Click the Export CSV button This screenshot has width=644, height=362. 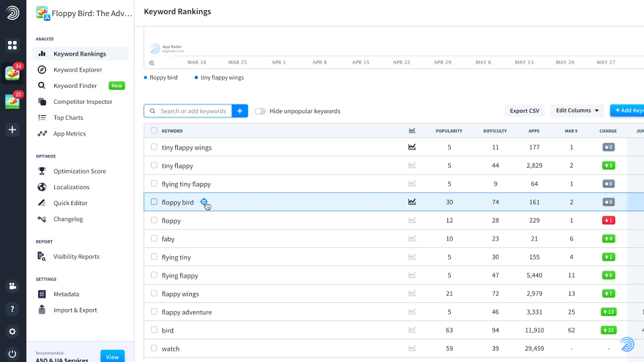[x=524, y=111]
